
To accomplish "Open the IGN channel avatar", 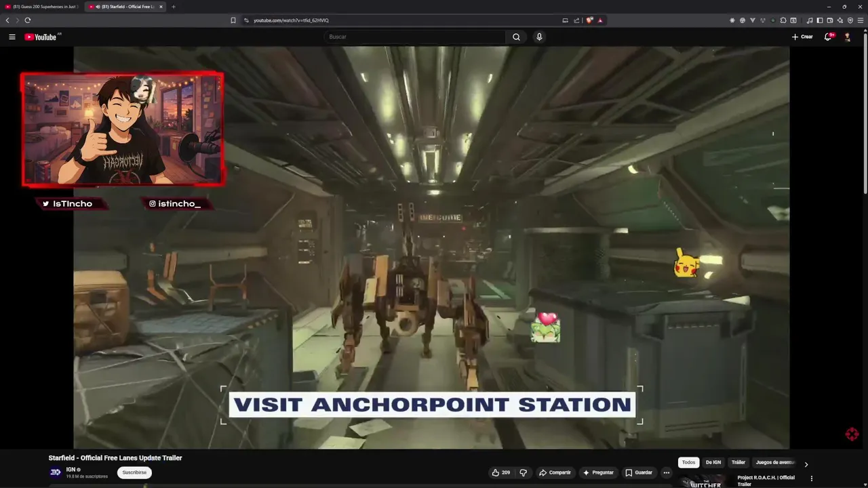I will coord(56,472).
